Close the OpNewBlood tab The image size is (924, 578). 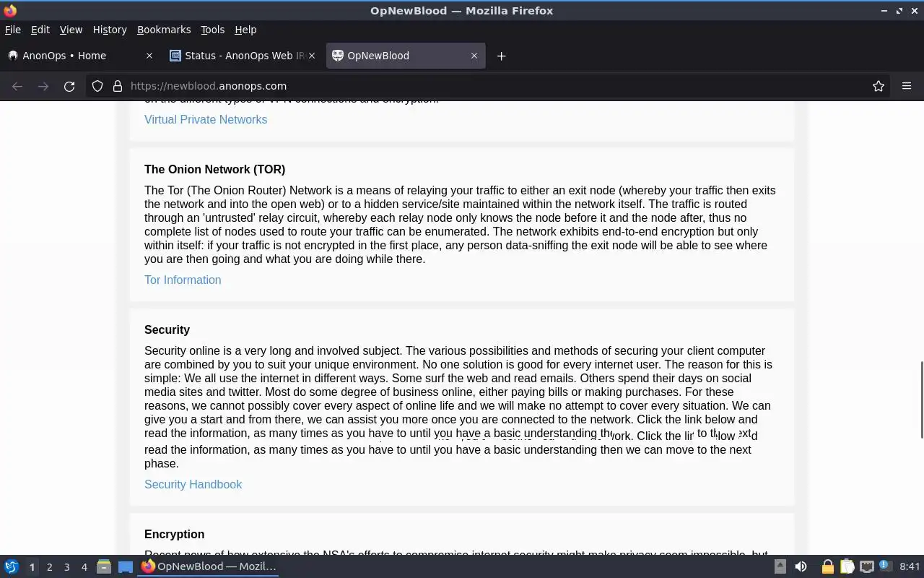474,56
